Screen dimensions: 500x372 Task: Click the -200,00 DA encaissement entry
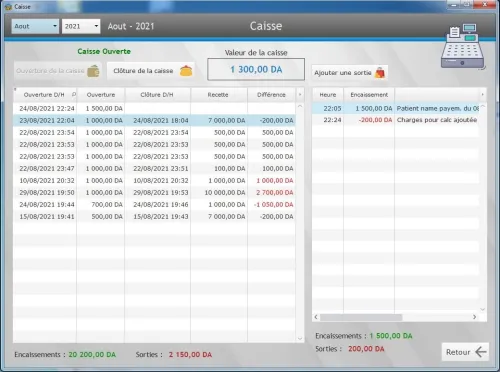pyautogui.click(x=375, y=120)
